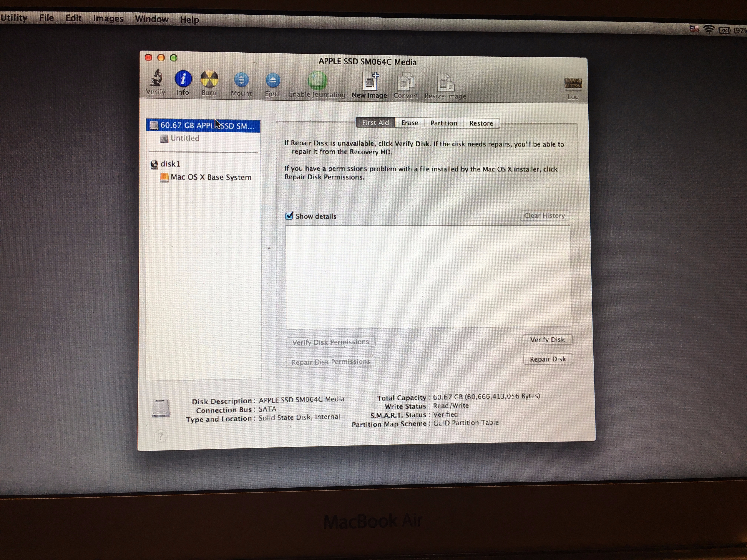Open the Window menu

coord(152,19)
